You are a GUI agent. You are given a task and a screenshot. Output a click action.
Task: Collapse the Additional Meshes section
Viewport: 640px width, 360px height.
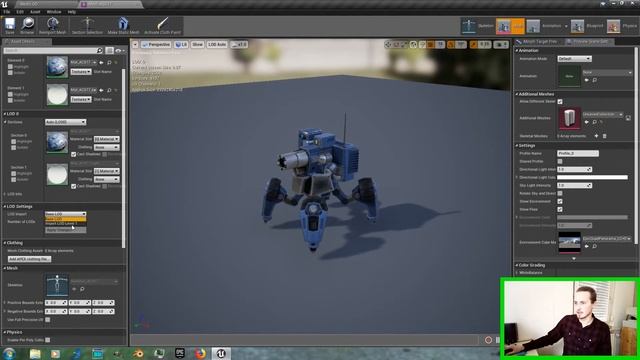click(517, 94)
